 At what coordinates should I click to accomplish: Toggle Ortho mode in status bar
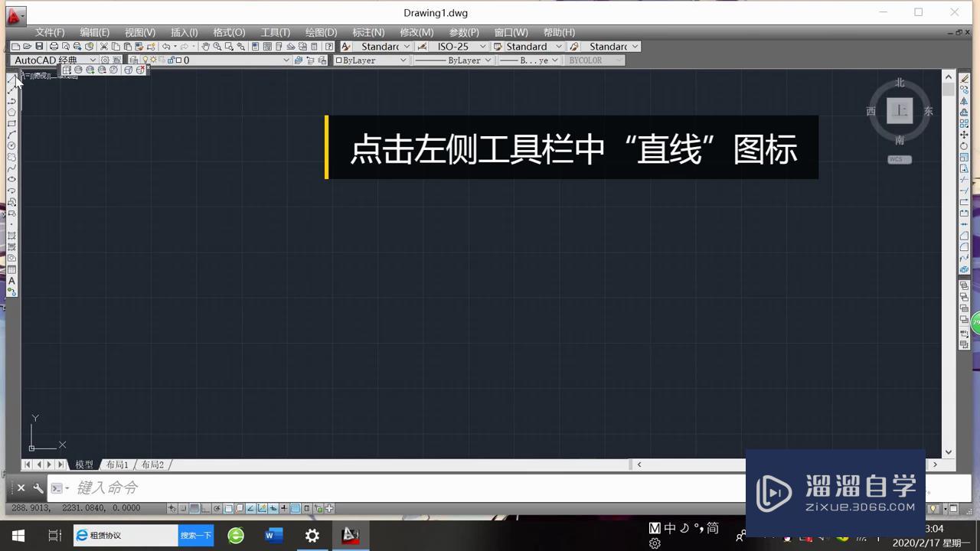205,508
